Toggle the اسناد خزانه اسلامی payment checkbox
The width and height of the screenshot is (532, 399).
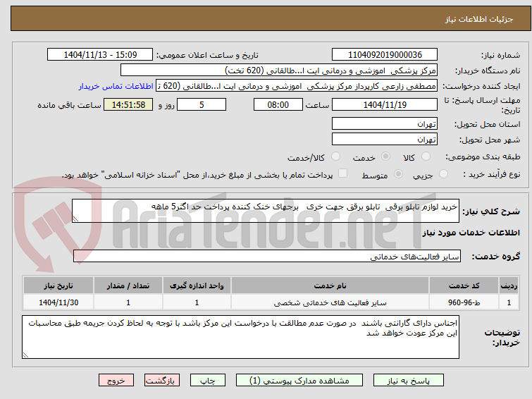pyautogui.click(x=343, y=173)
